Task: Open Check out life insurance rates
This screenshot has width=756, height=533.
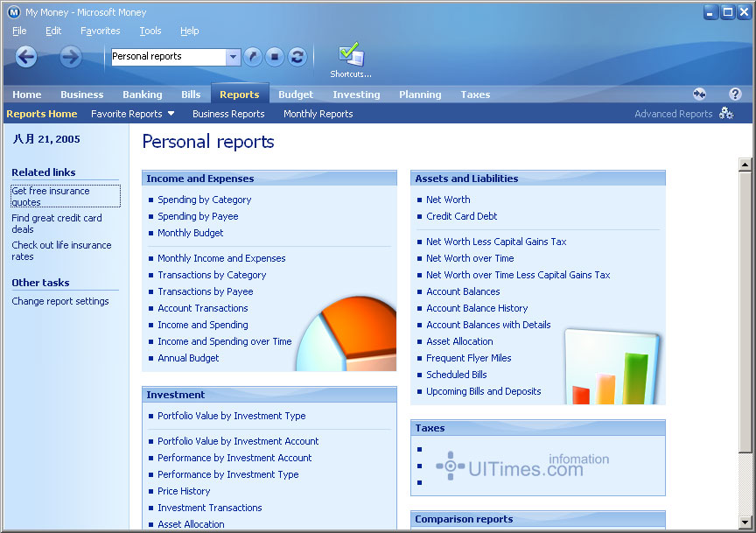Action: (x=62, y=250)
